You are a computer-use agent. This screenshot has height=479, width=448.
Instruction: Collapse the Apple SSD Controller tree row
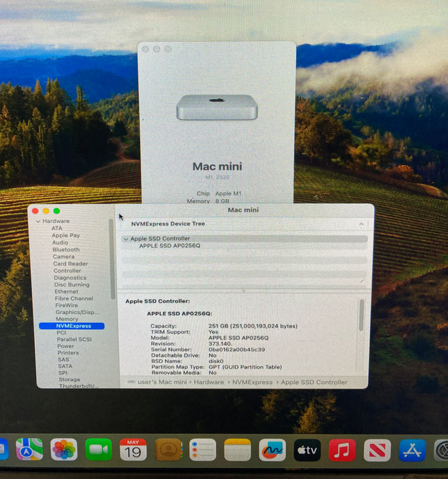click(126, 239)
